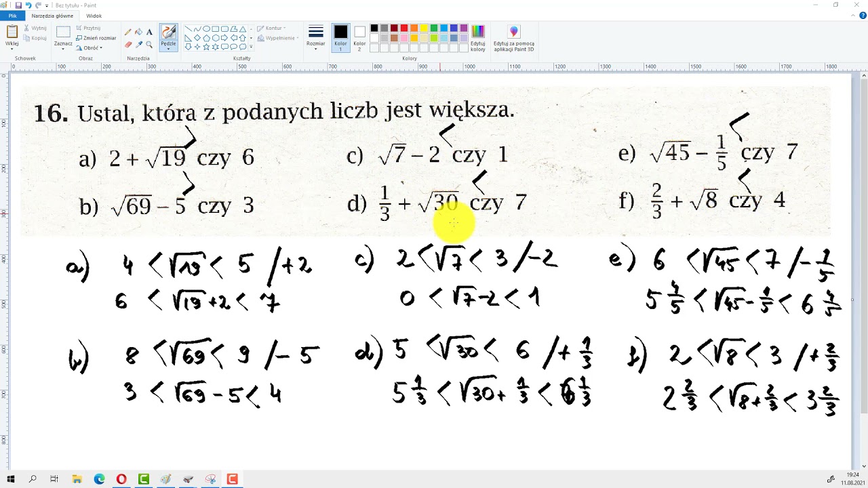Expand the Zaznacz selection options arrow
This screenshot has width=868, height=488.
pyautogui.click(x=63, y=49)
